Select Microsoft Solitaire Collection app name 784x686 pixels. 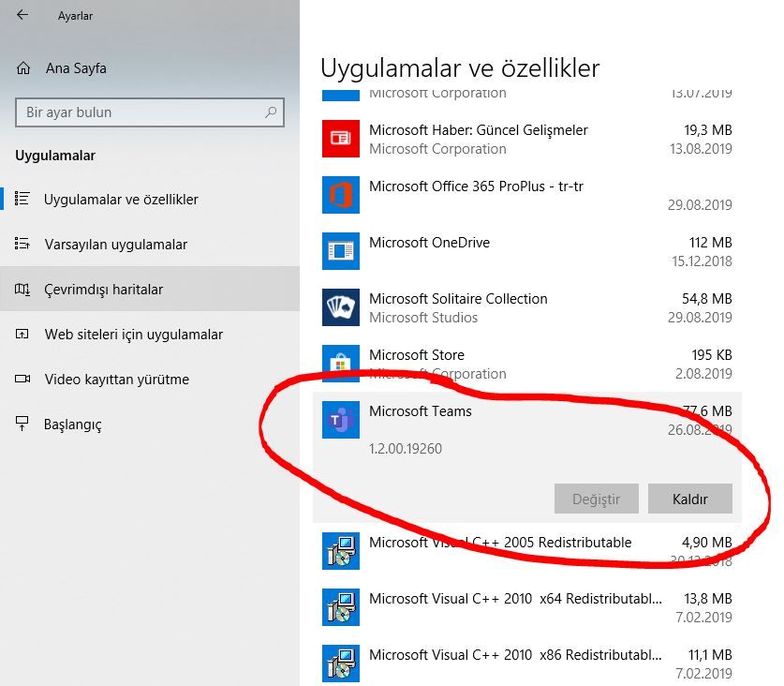[x=458, y=299]
